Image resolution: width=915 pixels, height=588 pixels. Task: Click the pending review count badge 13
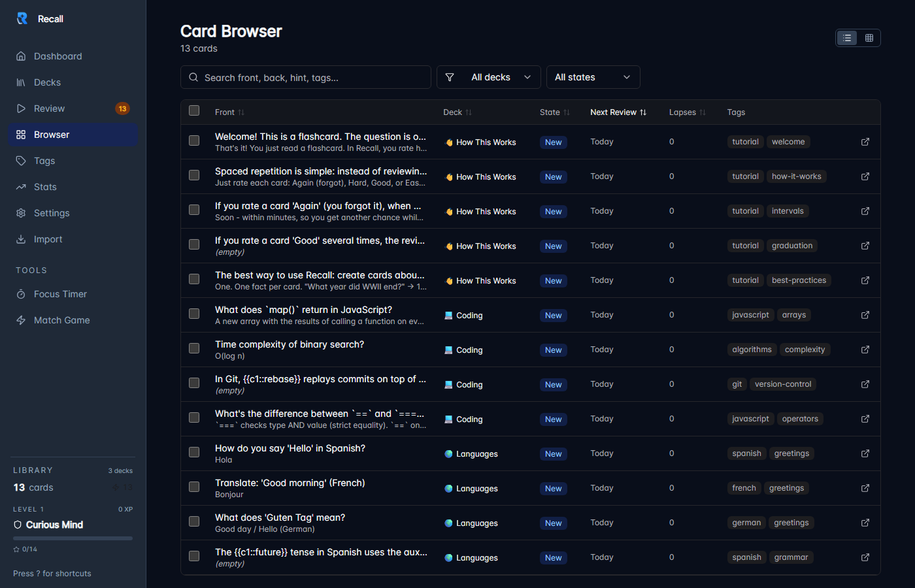122,108
